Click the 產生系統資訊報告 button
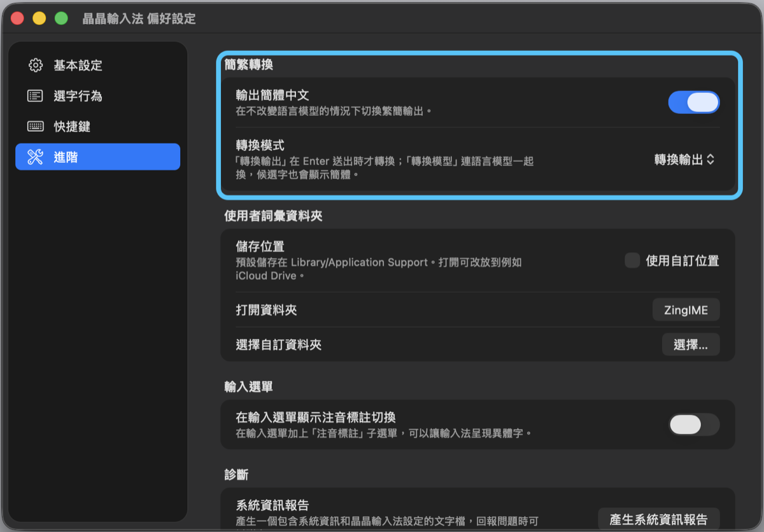 pos(659,519)
